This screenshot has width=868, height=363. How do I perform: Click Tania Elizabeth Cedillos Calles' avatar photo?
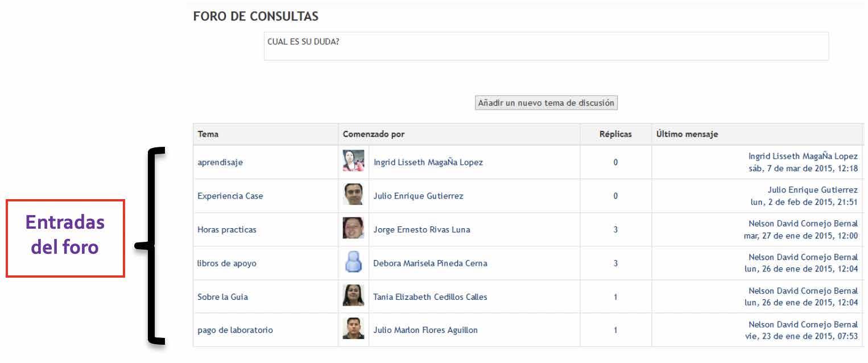(x=353, y=295)
